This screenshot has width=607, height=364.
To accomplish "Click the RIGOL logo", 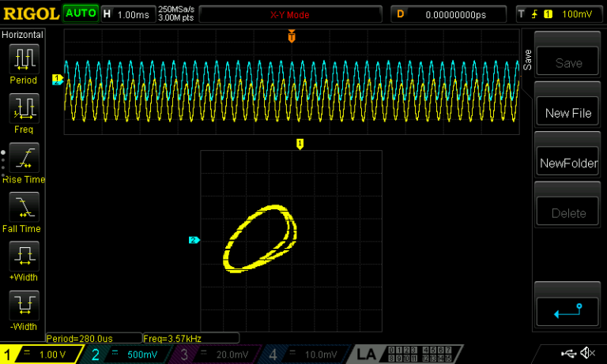I will [31, 14].
